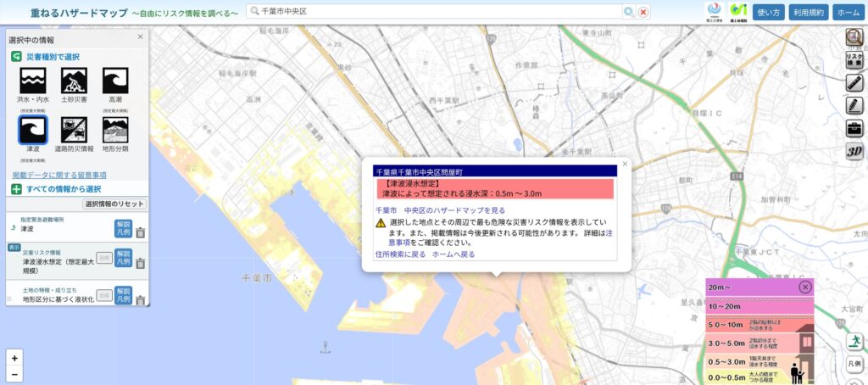Click the anchor symbol in the harbor

click(x=325, y=348)
